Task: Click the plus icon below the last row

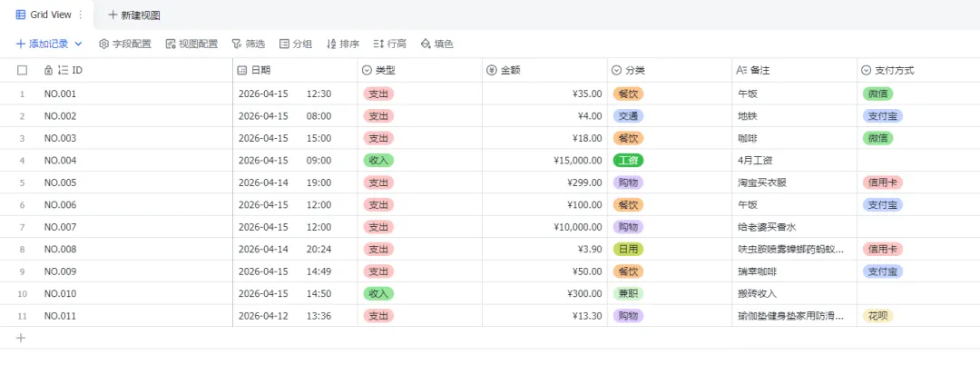Action: [22, 338]
